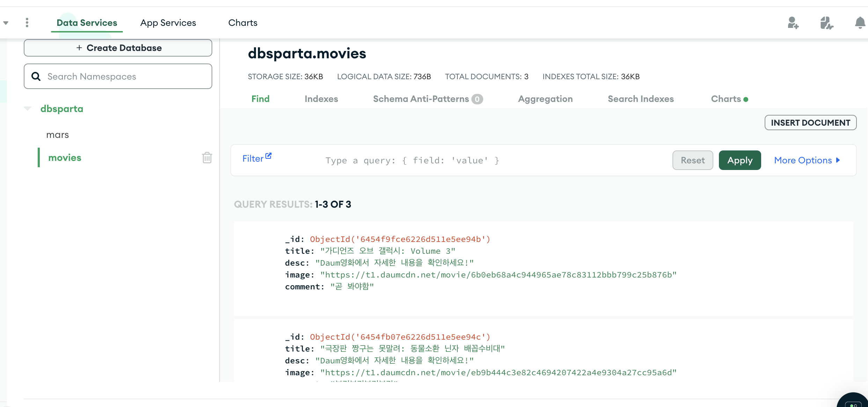Switch to the App Services tab
This screenshot has height=407, width=868.
[x=168, y=23]
